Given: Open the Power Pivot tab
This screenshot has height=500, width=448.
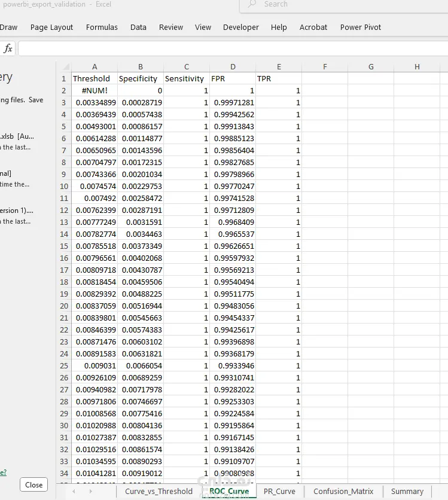Looking at the screenshot, I should point(360,27).
